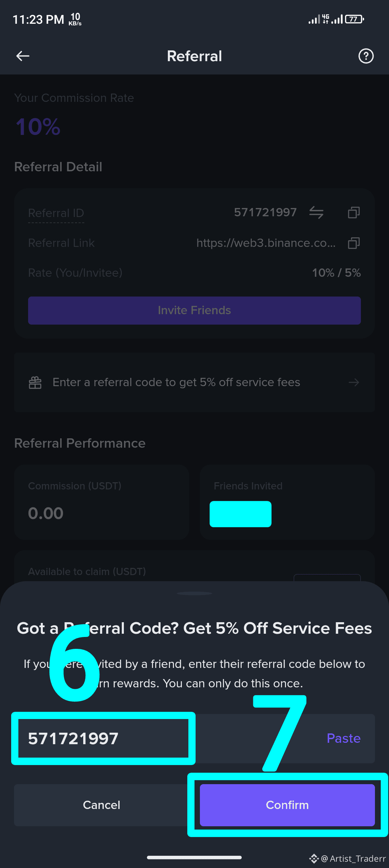This screenshot has height=868, width=389.
Task: Tap the bottom sheet drag handle
Action: 194,593
